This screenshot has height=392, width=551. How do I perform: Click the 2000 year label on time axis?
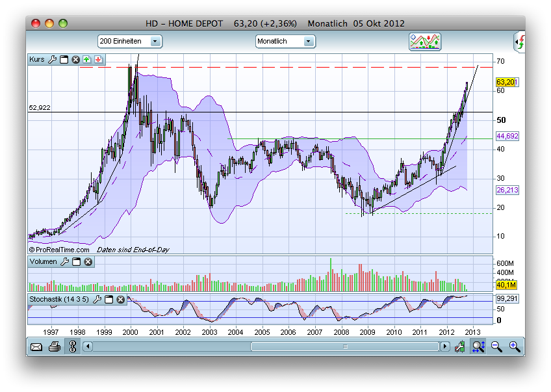coord(130,332)
